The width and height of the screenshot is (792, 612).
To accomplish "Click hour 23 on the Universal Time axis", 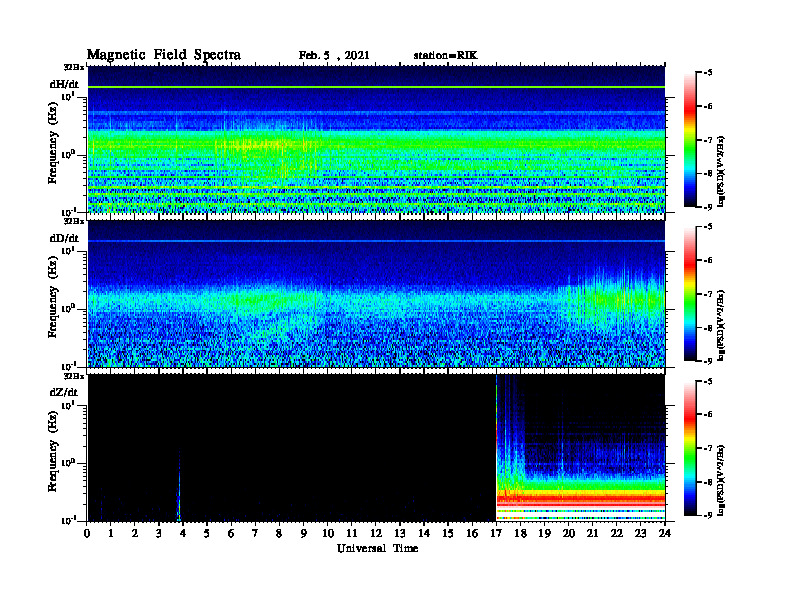I will pos(640,534).
